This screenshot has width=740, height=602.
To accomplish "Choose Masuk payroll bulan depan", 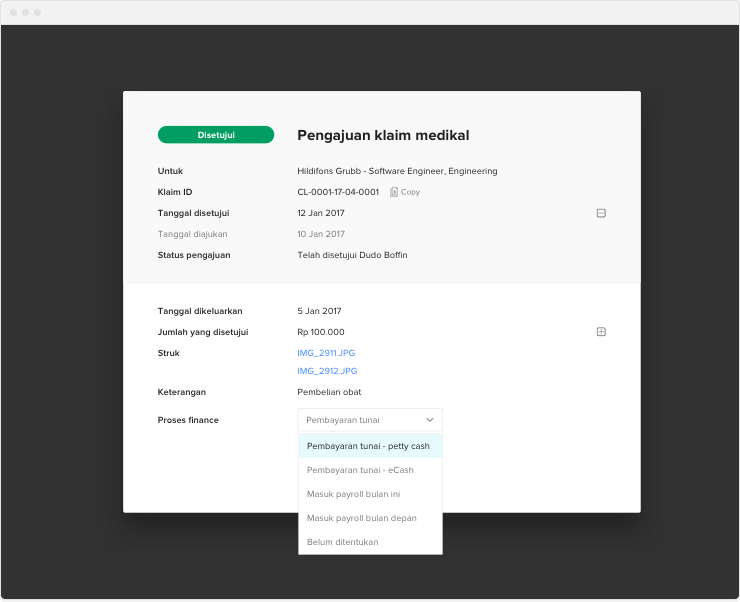I will click(x=370, y=518).
